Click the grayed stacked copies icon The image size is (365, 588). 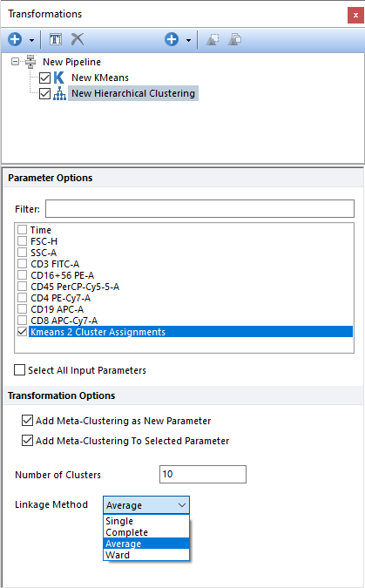pos(234,39)
